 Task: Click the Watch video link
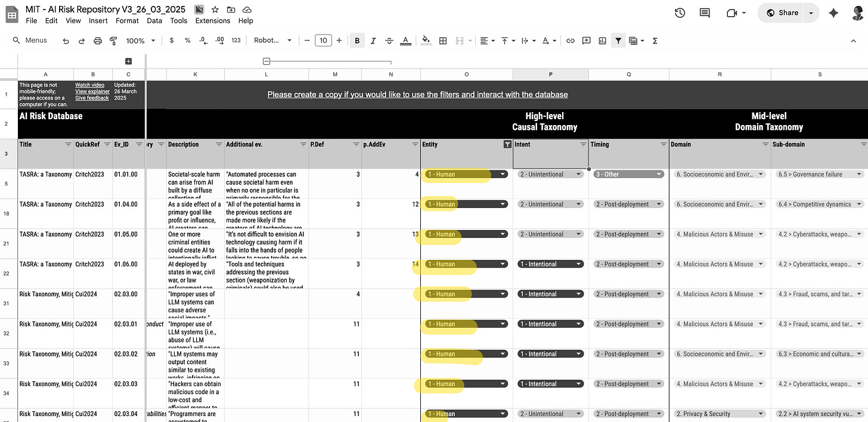[x=89, y=85]
